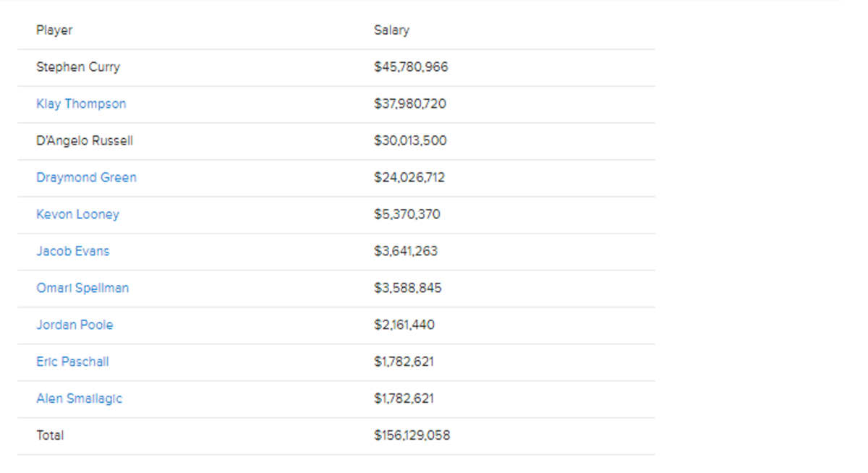Click the Total row label
Screen dimensions: 868x473
tap(50, 436)
